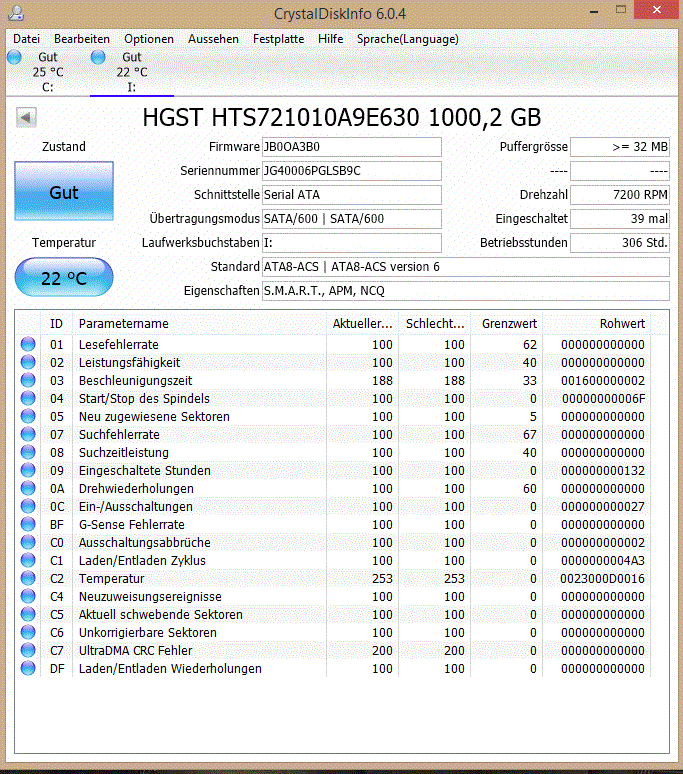Select the I: drive tab at 22 °C
The height and width of the screenshot is (774, 683).
coord(132,72)
